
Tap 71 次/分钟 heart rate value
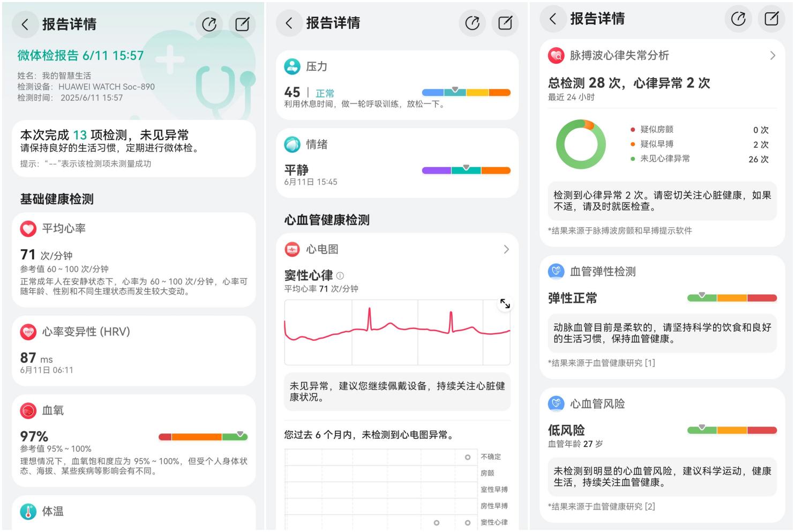point(46,254)
